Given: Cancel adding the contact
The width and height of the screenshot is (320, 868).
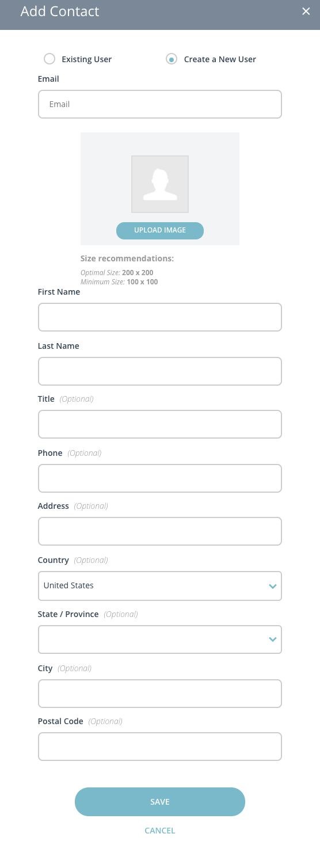Looking at the screenshot, I should pos(160,831).
